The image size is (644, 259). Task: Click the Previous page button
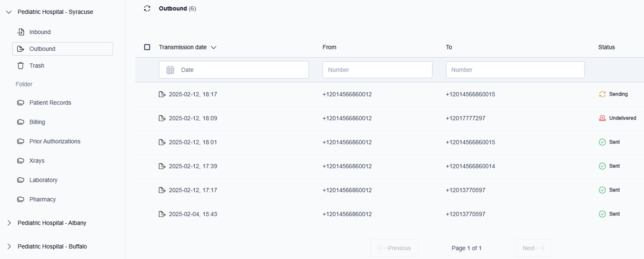point(394,248)
